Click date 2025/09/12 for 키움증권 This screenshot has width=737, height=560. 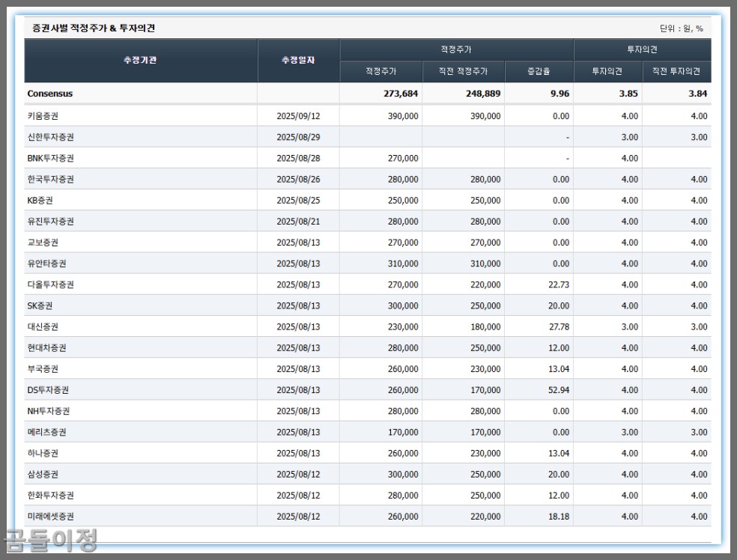click(x=298, y=116)
